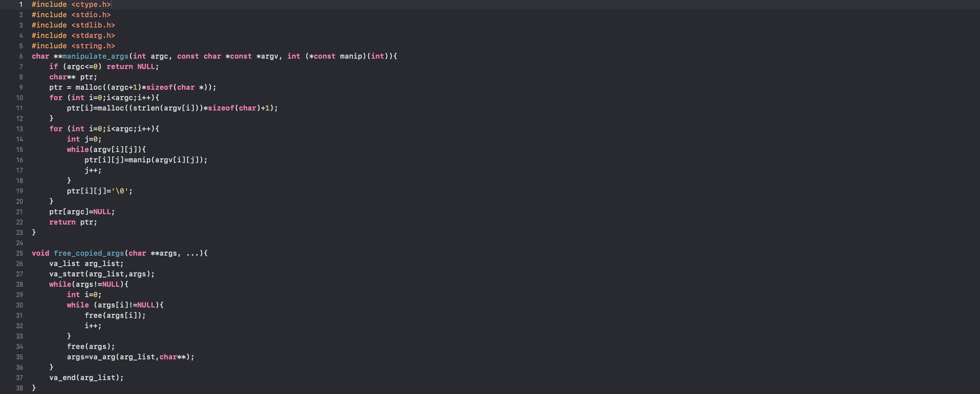This screenshot has height=394, width=980.
Task: Click the 'va_list arg_list;' declaration
Action: tap(86, 263)
